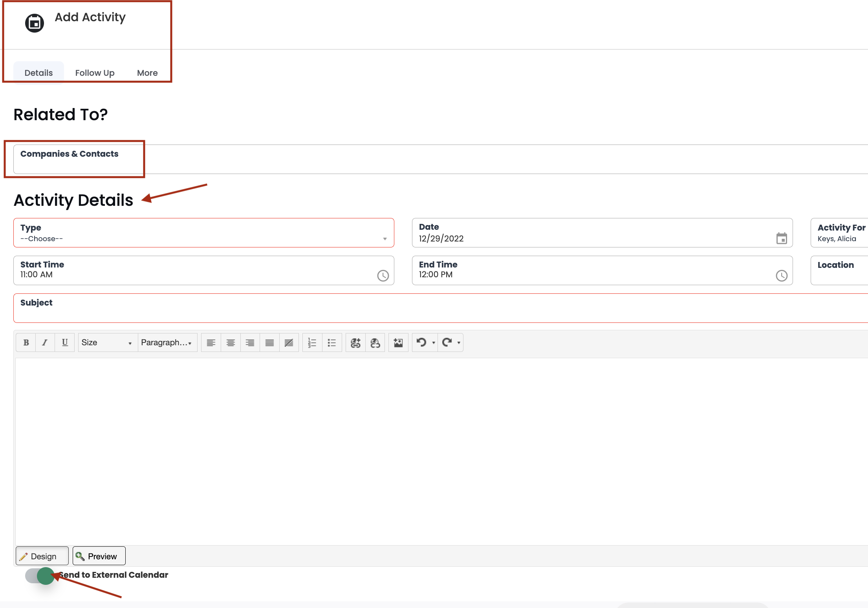
Task: Open the More tab
Action: (x=147, y=73)
